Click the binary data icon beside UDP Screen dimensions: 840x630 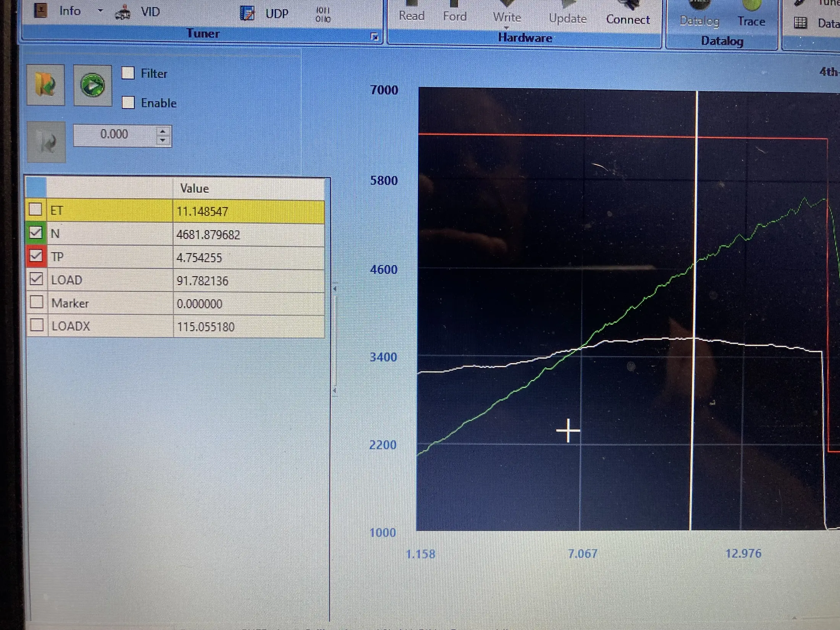coord(323,15)
